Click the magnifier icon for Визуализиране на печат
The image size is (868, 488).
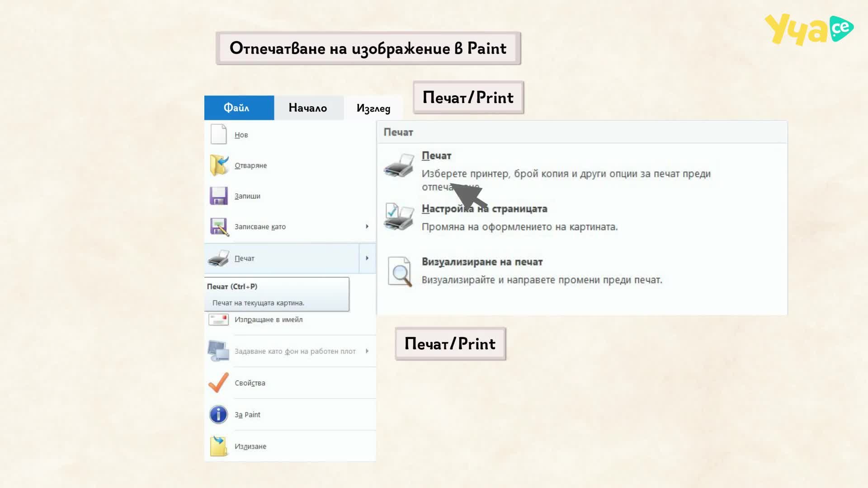click(x=400, y=272)
